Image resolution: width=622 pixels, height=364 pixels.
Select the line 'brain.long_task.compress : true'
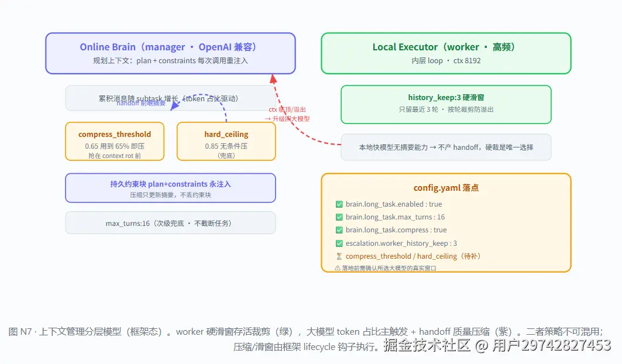(396, 230)
